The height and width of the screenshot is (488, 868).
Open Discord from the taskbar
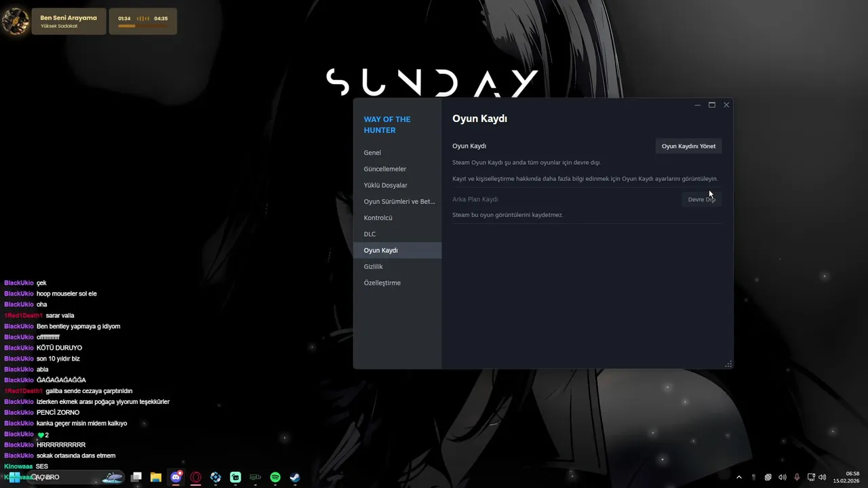coord(176,477)
